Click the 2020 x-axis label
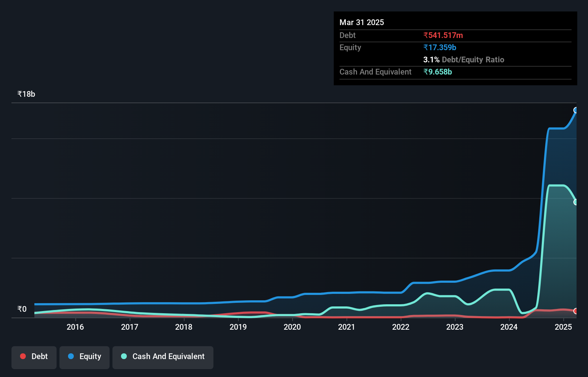This screenshot has height=377, width=588. pos(292,327)
